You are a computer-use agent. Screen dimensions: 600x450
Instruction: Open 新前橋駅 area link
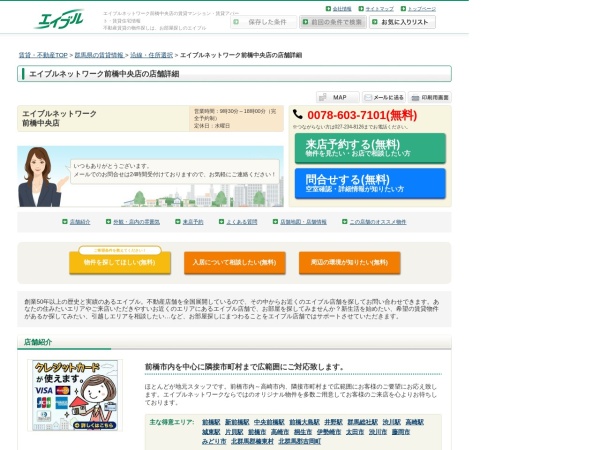[237, 422]
